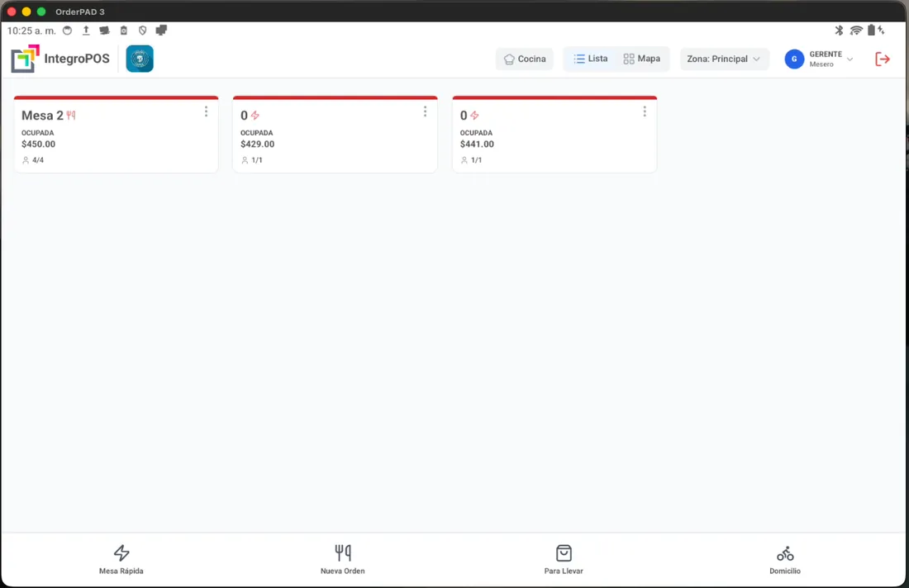This screenshot has width=909, height=588.
Task: Expand the Zona: Principal dropdown
Action: (724, 59)
